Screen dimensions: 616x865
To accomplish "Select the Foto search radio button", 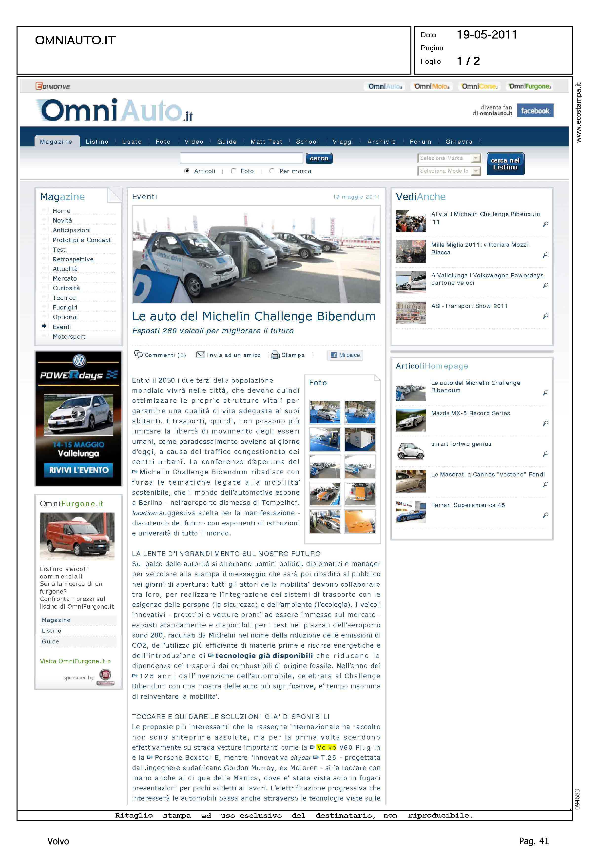I will click(x=233, y=171).
